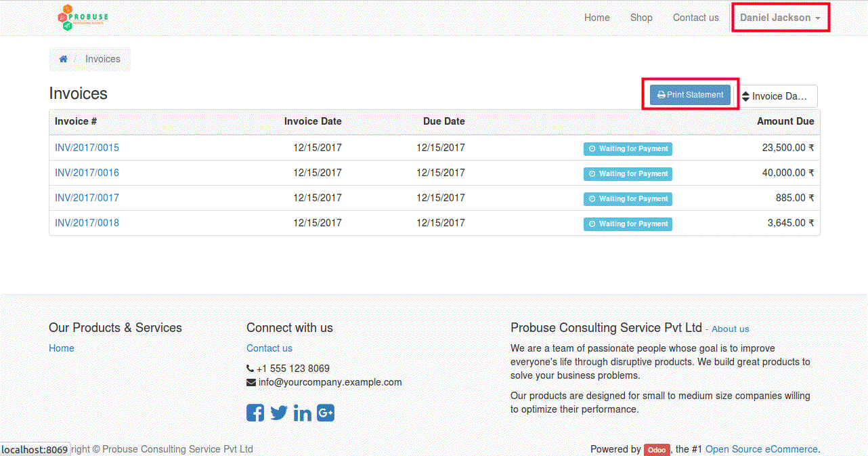The image size is (868, 456).
Task: Open the Invoice Date sort dropdown
Action: [775, 96]
